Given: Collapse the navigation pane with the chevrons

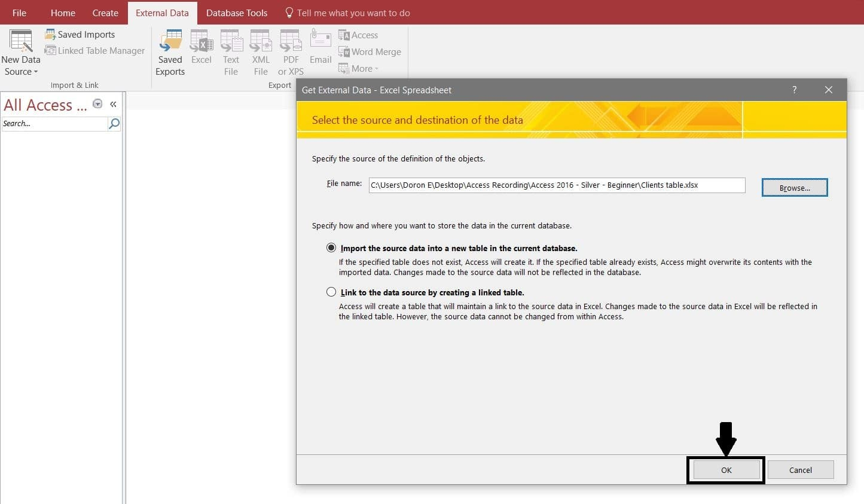Looking at the screenshot, I should 113,104.
